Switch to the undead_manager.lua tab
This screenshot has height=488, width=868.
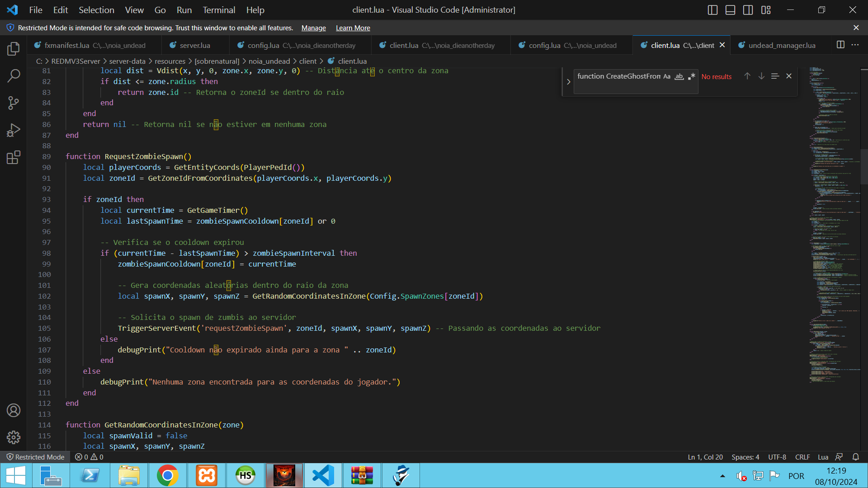[781, 45]
